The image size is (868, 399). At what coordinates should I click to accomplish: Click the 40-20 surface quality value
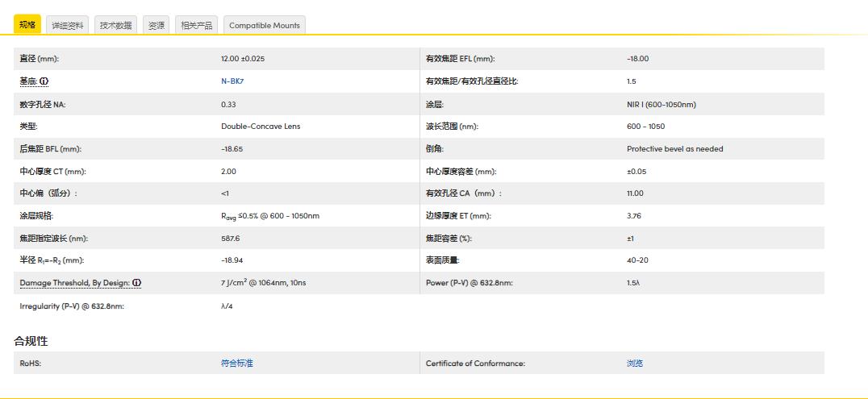[x=638, y=260]
